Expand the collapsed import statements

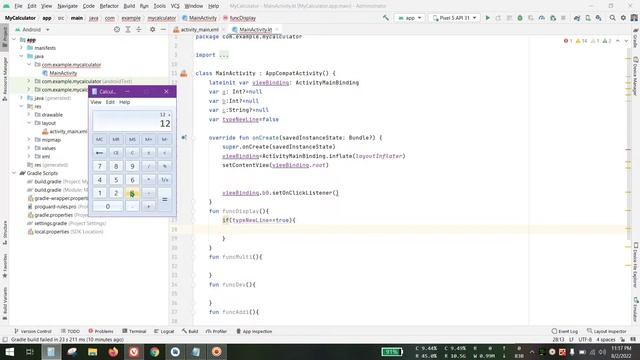(x=224, y=55)
